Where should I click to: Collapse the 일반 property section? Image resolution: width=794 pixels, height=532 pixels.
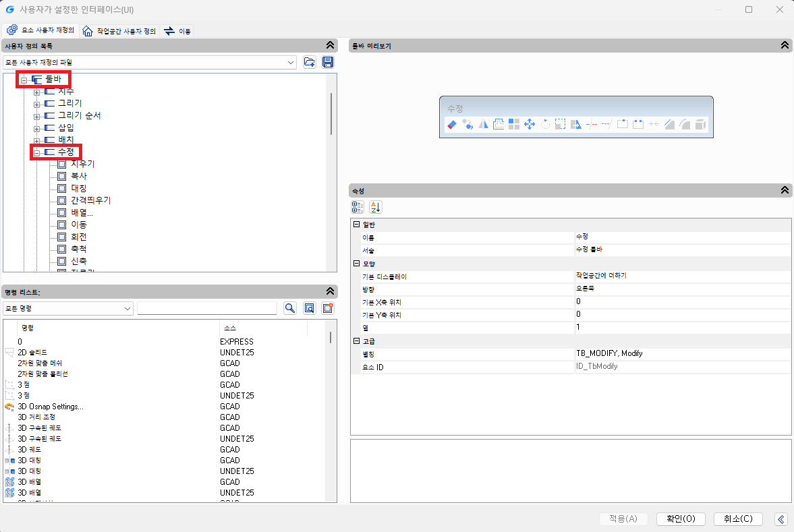[356, 225]
